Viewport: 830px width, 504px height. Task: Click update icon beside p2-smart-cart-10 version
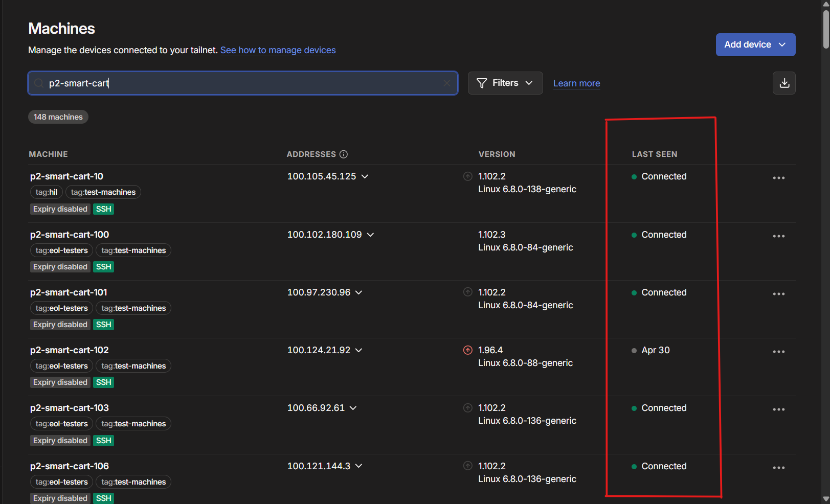(x=467, y=176)
